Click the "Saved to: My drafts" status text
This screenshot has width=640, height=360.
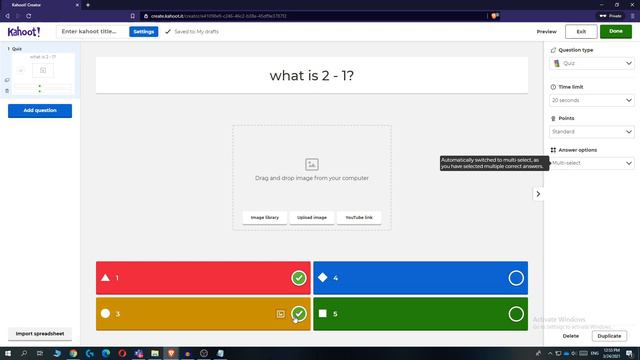tap(196, 31)
